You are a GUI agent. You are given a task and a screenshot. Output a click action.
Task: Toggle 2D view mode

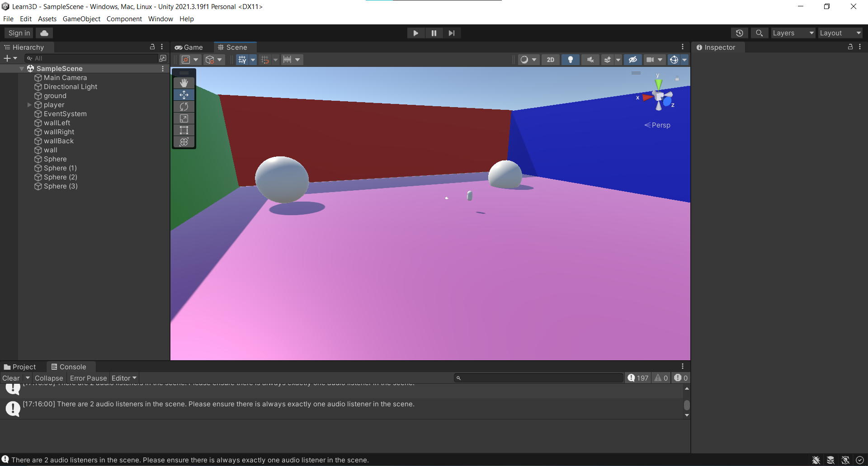point(551,60)
